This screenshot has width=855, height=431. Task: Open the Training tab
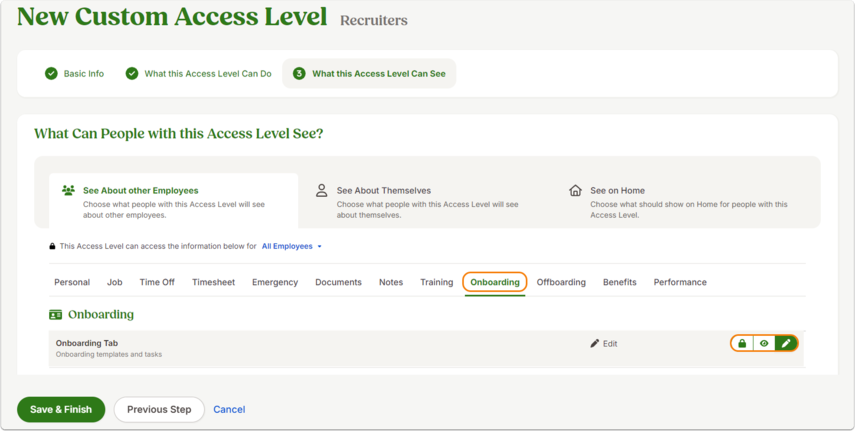point(436,282)
